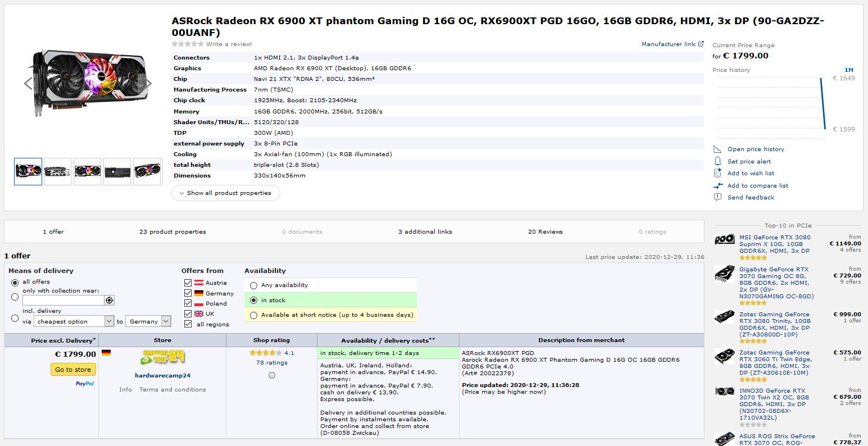This screenshot has height=446, width=868.
Task: Click the send feedback speech bubble icon
Action: (717, 197)
